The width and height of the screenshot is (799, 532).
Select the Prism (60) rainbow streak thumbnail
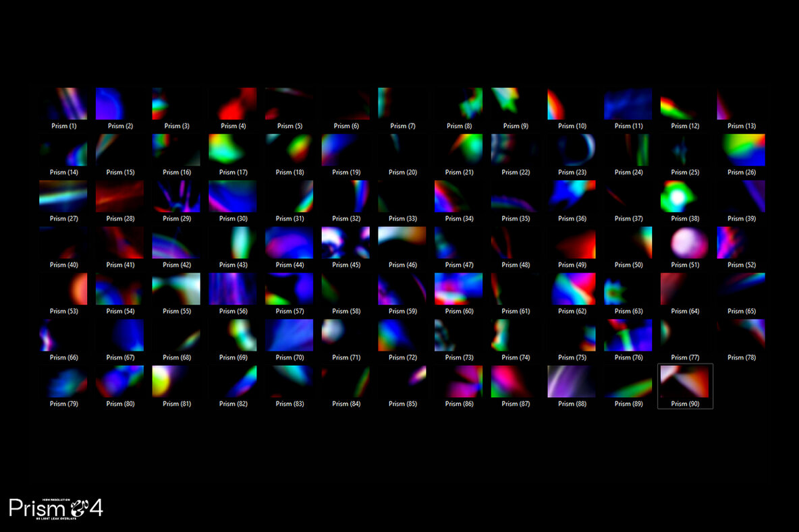click(x=458, y=289)
